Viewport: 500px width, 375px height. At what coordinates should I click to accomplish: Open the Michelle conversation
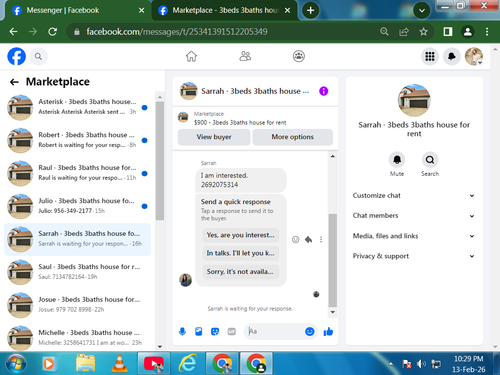77,337
